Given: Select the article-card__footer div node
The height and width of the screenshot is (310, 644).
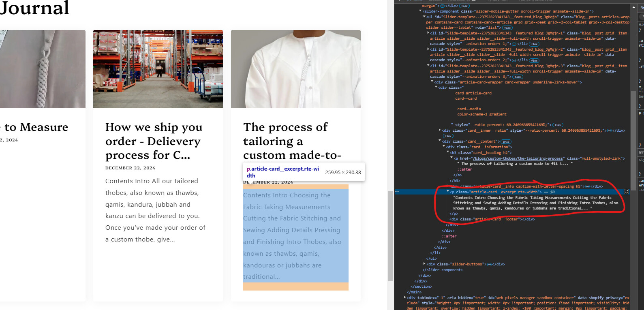Looking at the screenshot, I should pos(492,219).
